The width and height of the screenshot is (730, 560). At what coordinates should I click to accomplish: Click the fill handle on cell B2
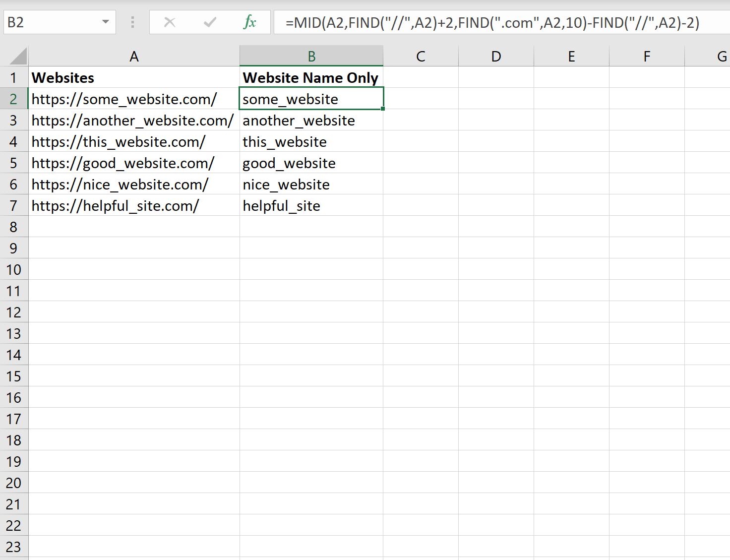click(383, 109)
